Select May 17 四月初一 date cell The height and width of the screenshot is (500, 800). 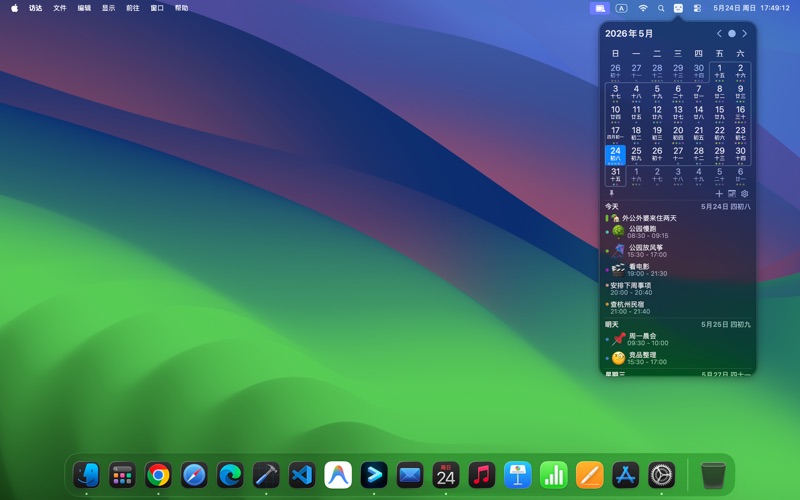(x=615, y=134)
